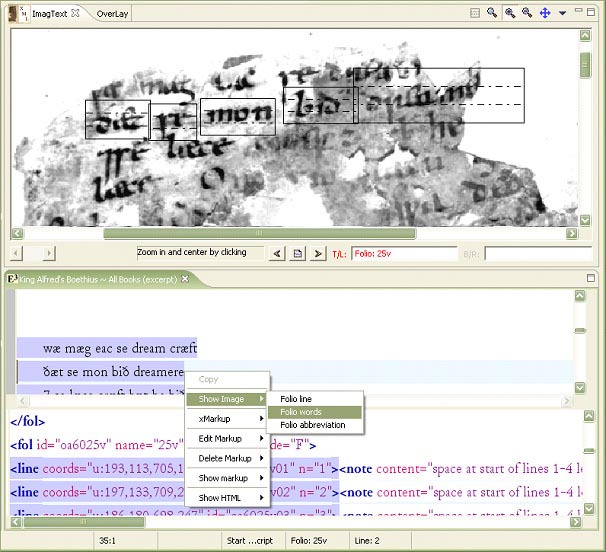Screen dimensions: 606x552
Task: Click the empty B/R field
Action: pos(539,254)
